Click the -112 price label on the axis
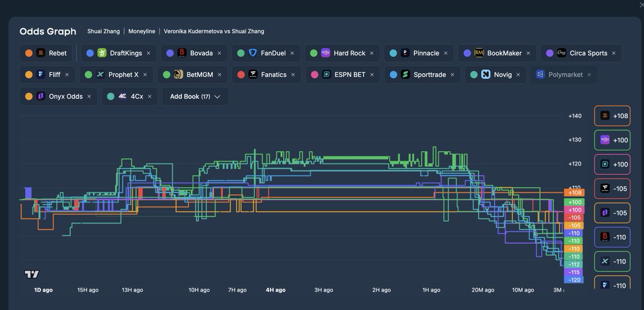 (x=574, y=264)
